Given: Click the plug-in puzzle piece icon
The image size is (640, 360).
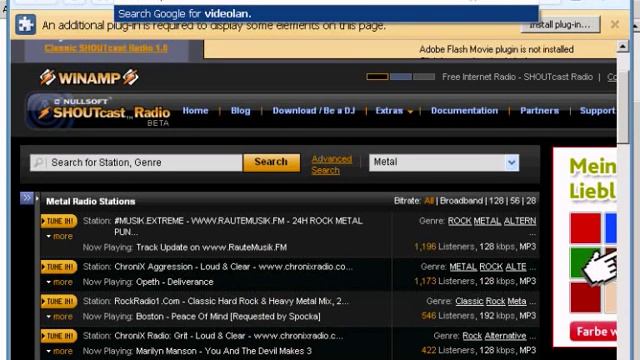Looking at the screenshot, I should [x=25, y=24].
